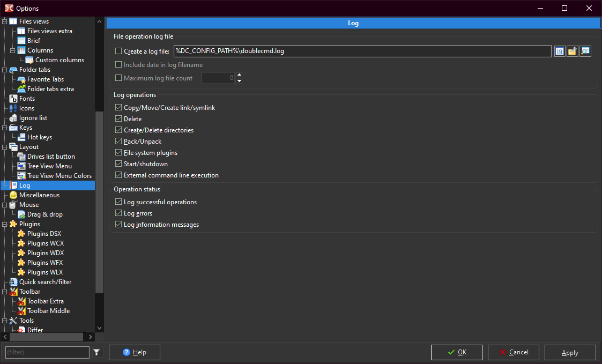
Task: Go to Hot keys settings
Action: 39,137
